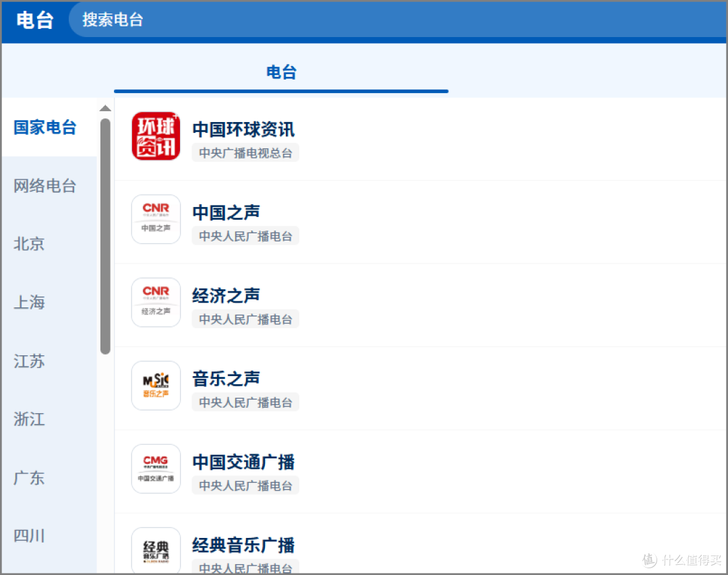
Task: Click the scroll-up arrow above sidebar scrollbar
Action: (x=105, y=109)
